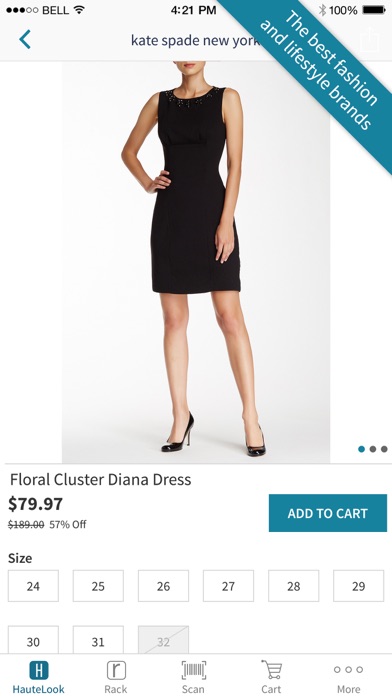392x696 pixels.
Task: Select size 24
Action: tap(33, 586)
